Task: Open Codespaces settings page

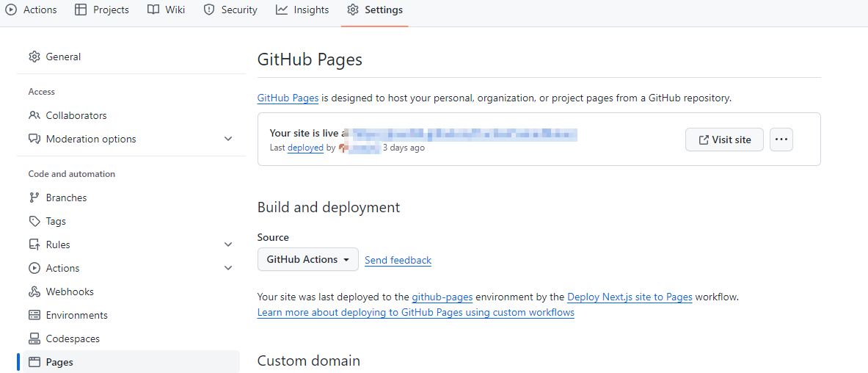Action: pos(131,338)
